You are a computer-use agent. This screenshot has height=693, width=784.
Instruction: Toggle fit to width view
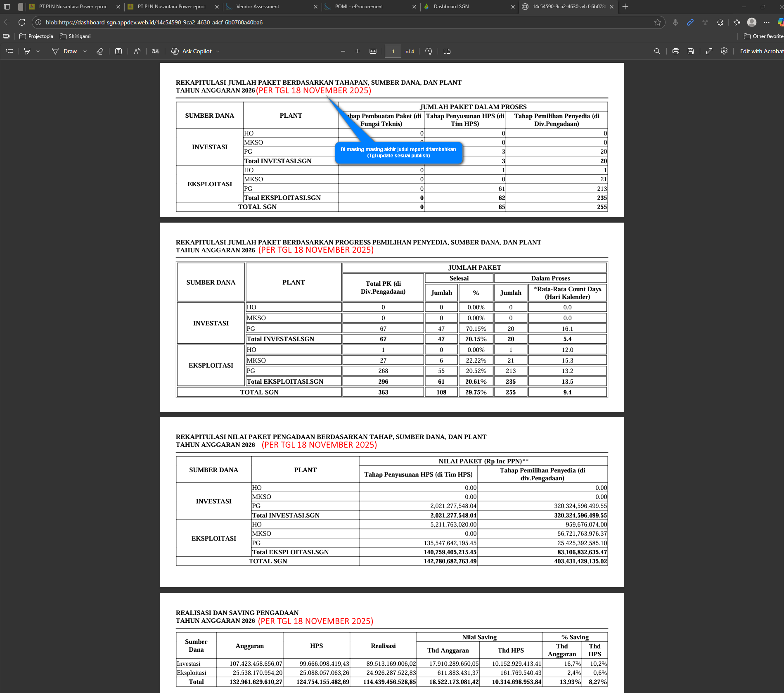tap(373, 51)
